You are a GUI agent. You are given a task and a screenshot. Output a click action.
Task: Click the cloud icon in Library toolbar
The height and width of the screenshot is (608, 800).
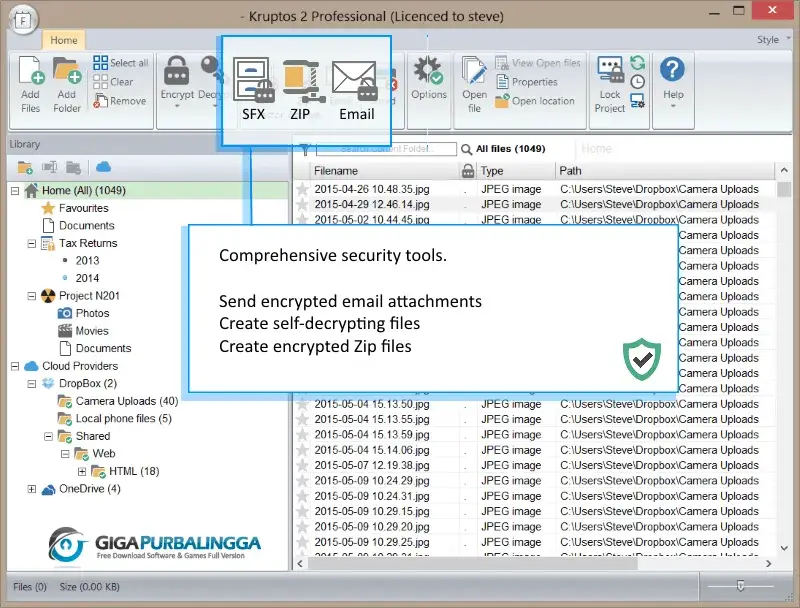click(104, 167)
